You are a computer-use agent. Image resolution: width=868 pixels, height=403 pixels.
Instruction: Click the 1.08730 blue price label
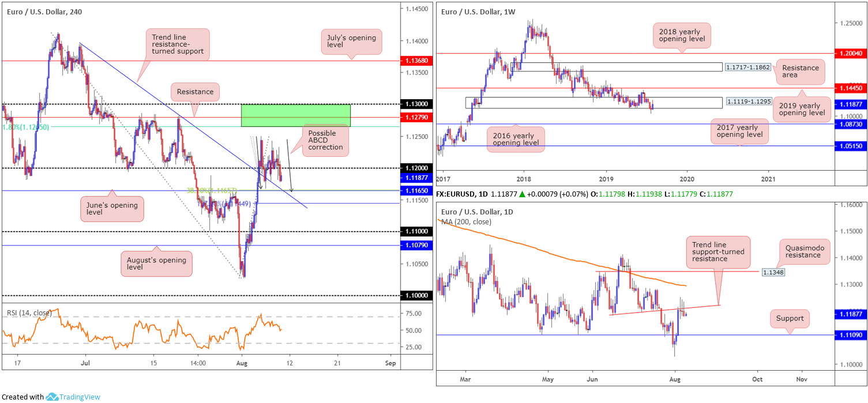(851, 124)
